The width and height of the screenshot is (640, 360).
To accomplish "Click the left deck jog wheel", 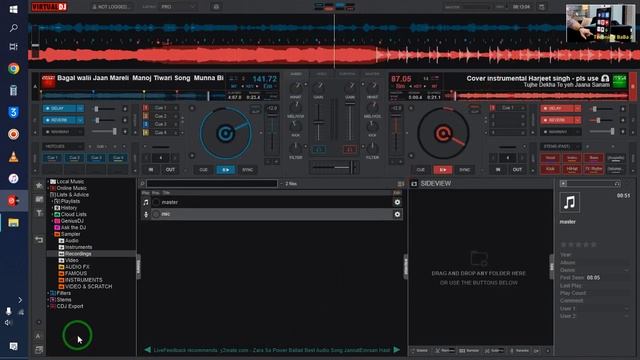I will coord(225,133).
